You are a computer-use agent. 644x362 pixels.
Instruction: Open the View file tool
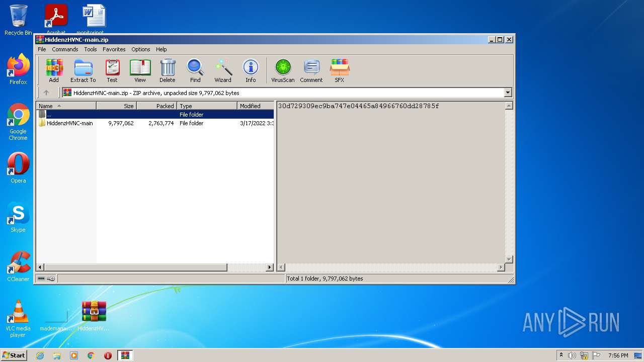point(140,70)
